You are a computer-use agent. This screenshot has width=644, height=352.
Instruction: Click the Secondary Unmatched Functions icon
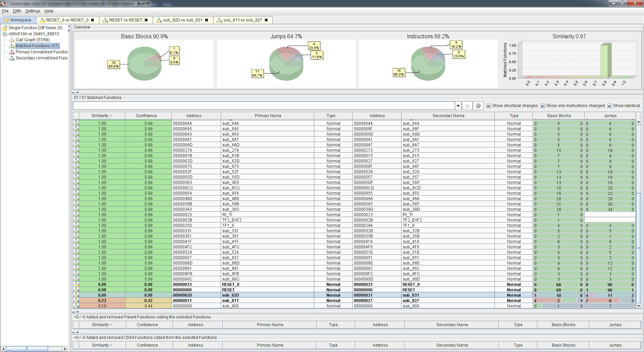point(12,58)
